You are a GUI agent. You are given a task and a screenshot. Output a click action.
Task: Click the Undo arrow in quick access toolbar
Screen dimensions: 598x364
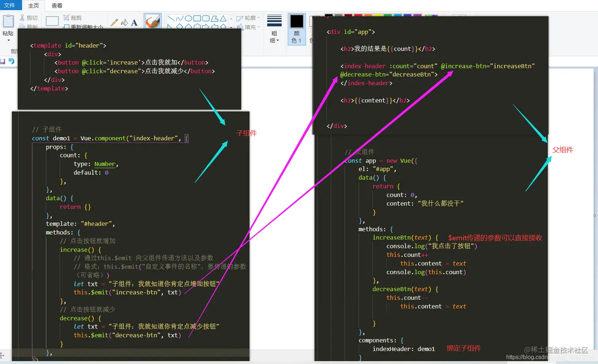[x=11, y=61]
